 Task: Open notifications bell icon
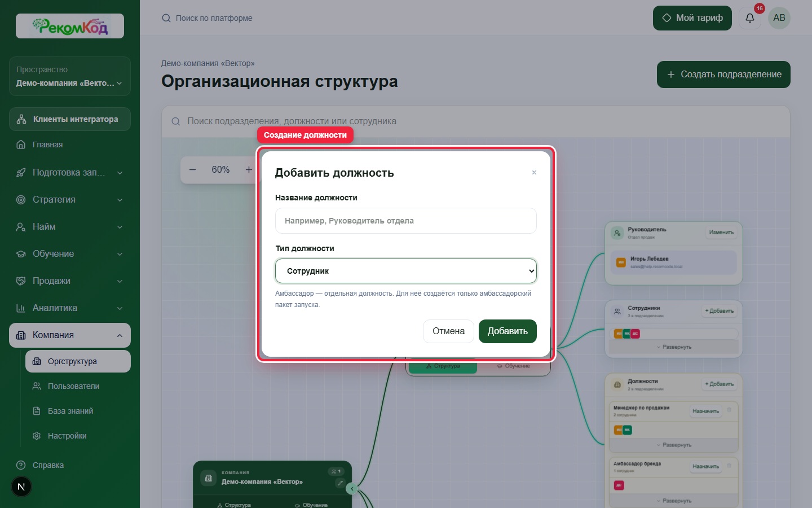point(750,18)
